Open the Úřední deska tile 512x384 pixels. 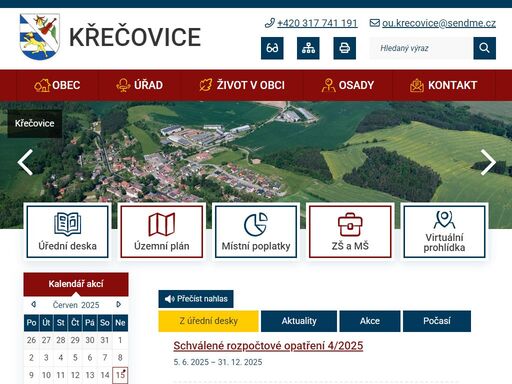point(67,232)
